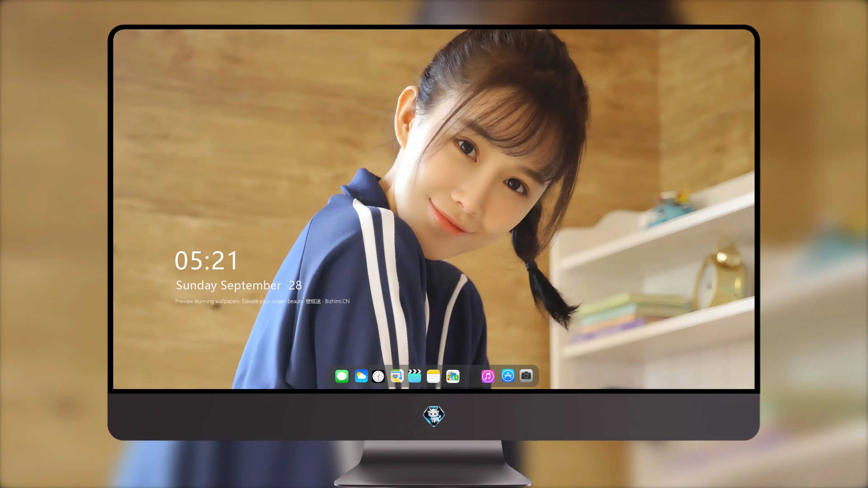The image size is (868, 488).
Task: Click the 'Bizhimi.CN' text
Action: (337, 301)
